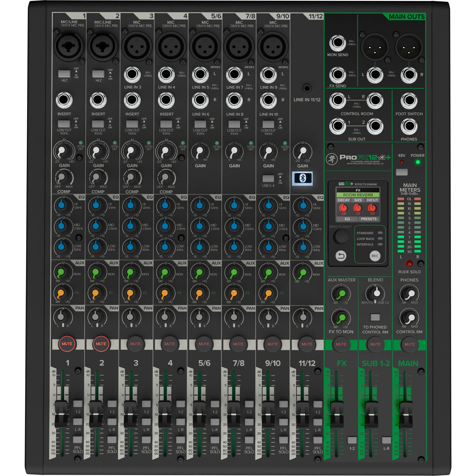Mute the MAIN output
The height and width of the screenshot is (476, 476).
click(410, 344)
